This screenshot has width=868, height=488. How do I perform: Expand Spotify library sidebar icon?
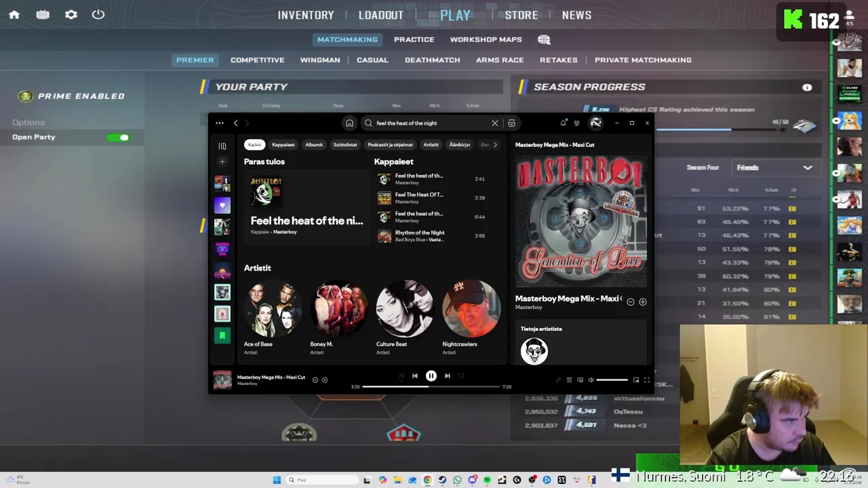click(x=222, y=146)
